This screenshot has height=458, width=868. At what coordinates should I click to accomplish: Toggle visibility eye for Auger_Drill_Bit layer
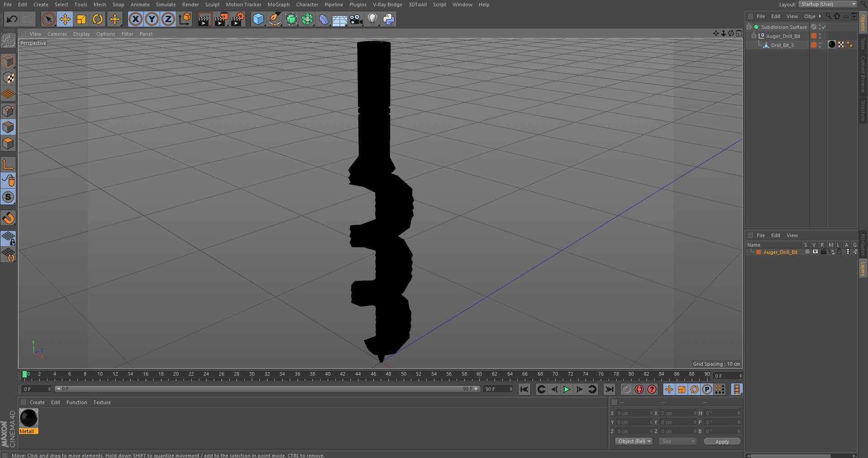tap(815, 252)
